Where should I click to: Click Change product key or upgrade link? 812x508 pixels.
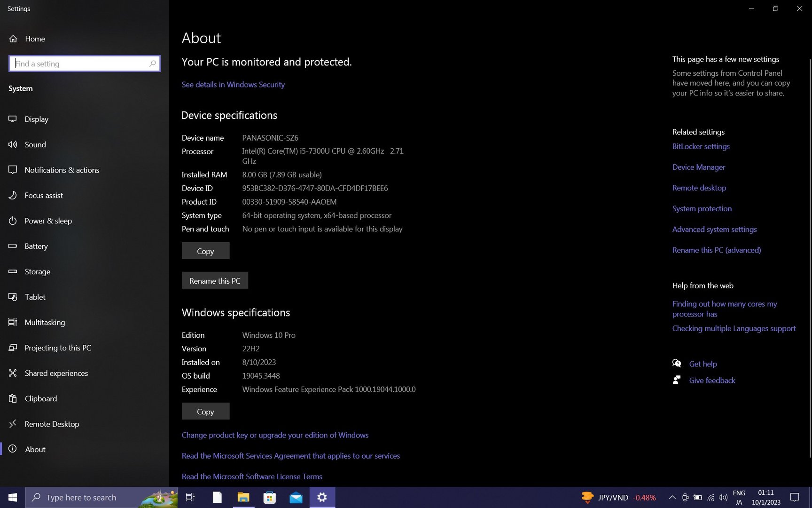(275, 436)
